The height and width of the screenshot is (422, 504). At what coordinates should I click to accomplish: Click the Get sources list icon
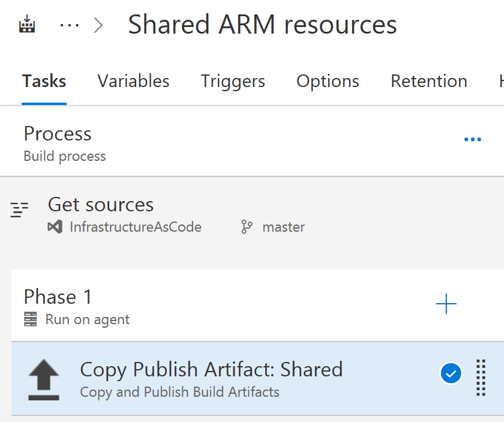click(20, 210)
